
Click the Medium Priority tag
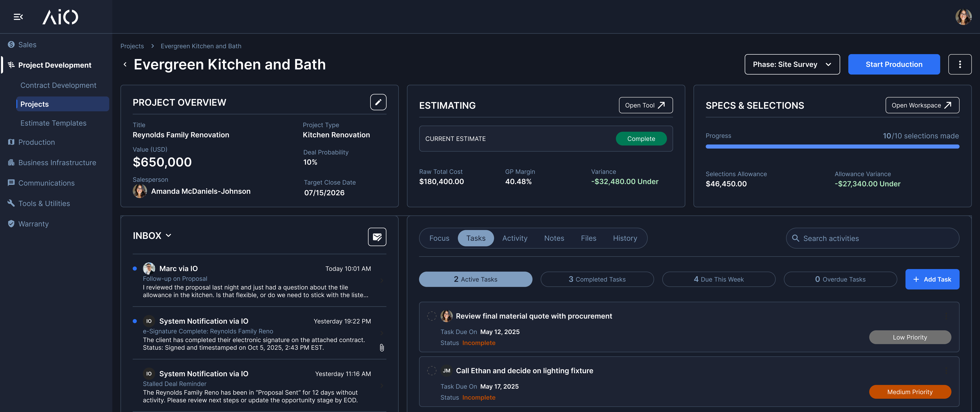(x=910, y=392)
